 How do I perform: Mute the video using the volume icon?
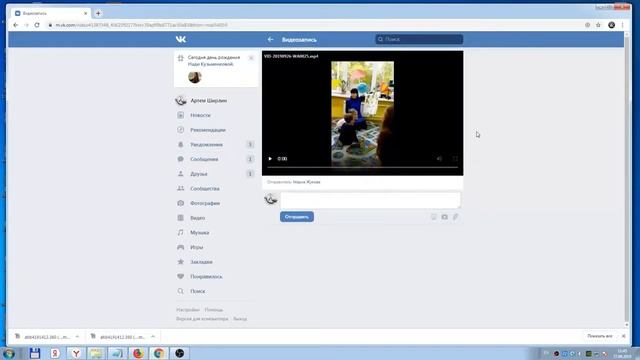pos(439,158)
